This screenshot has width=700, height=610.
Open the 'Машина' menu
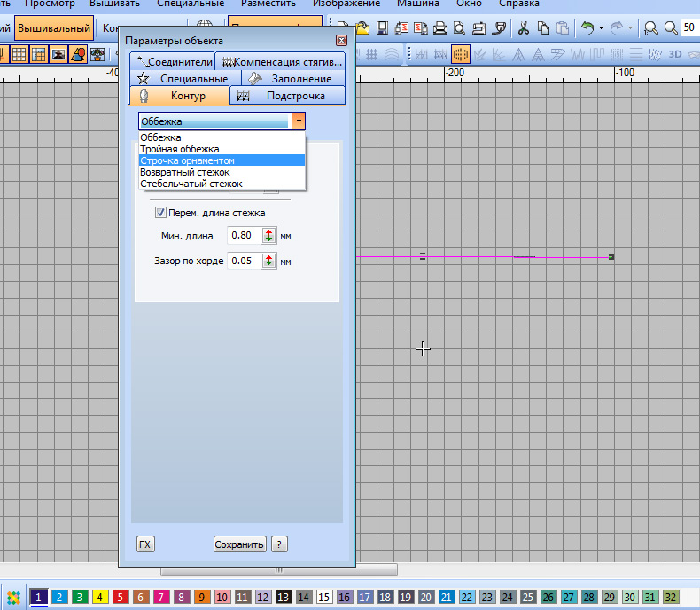(417, 4)
